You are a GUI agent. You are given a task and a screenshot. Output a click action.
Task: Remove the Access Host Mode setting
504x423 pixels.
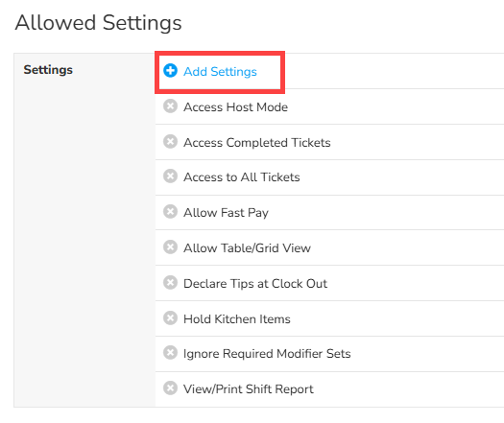(170, 106)
